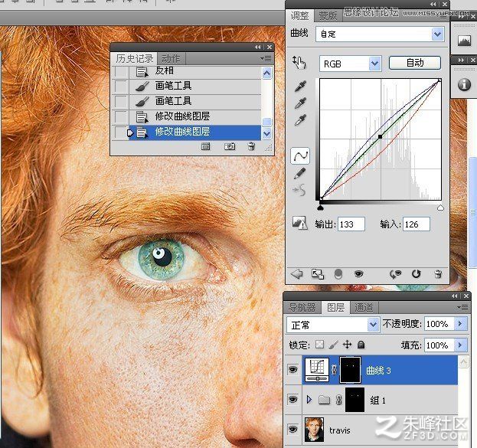Lock all padlock icon

[x=361, y=345]
